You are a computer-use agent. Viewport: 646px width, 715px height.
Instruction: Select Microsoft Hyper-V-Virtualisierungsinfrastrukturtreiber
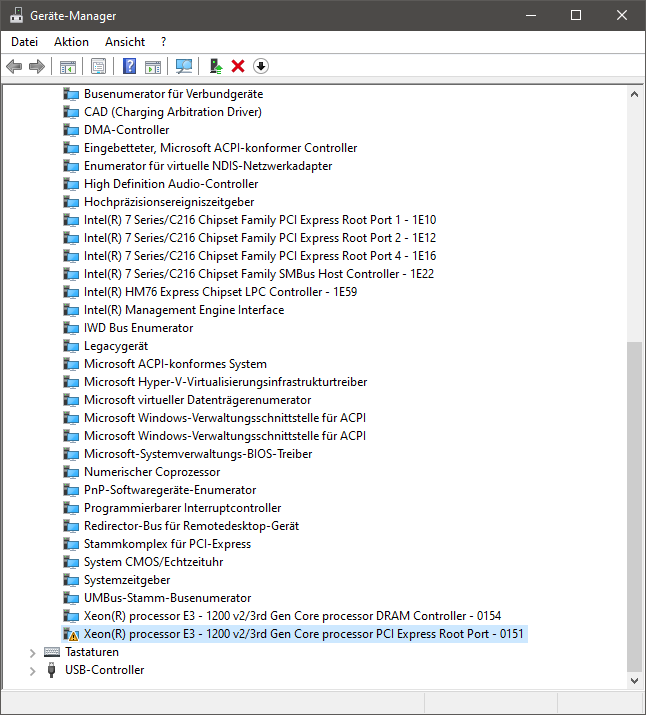[226, 382]
